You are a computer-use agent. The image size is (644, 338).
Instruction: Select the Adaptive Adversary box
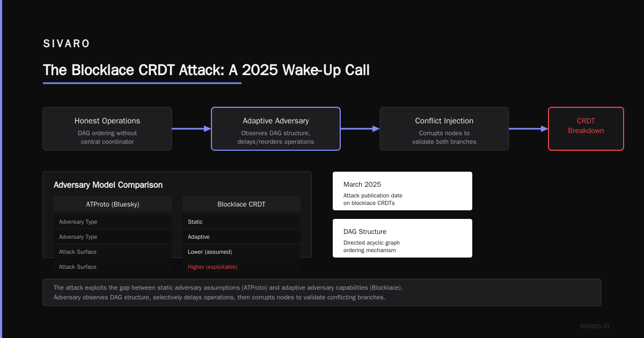276,129
